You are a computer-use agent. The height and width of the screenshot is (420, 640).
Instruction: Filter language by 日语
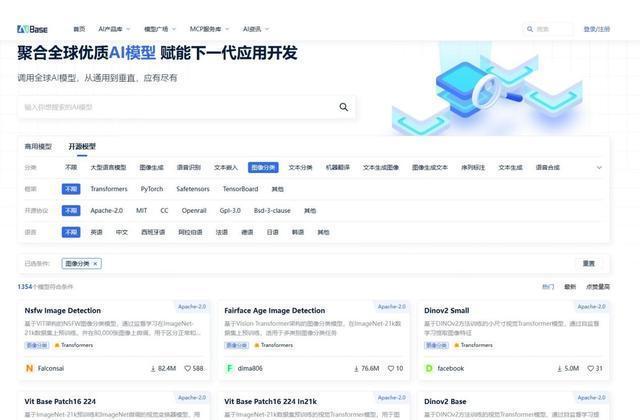(272, 232)
